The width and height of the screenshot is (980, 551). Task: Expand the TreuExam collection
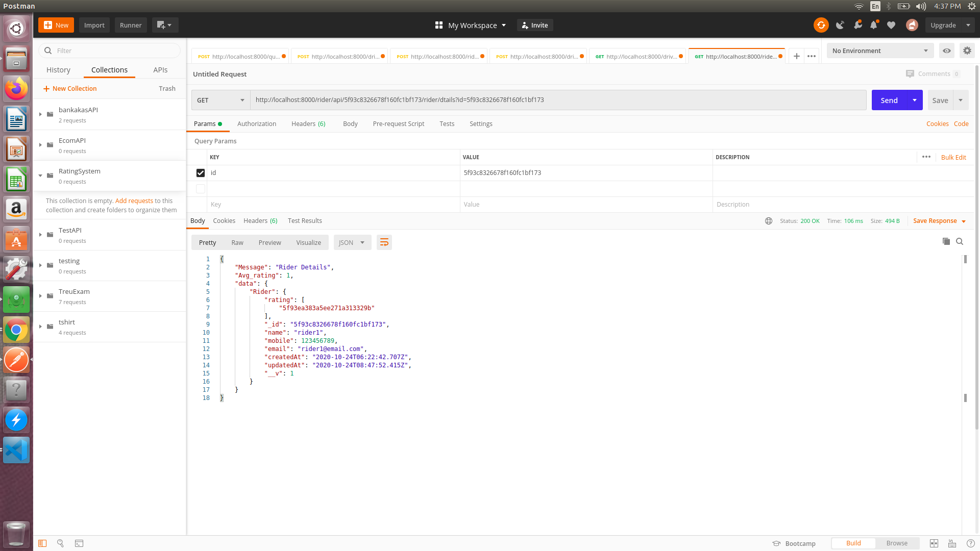[x=40, y=296]
